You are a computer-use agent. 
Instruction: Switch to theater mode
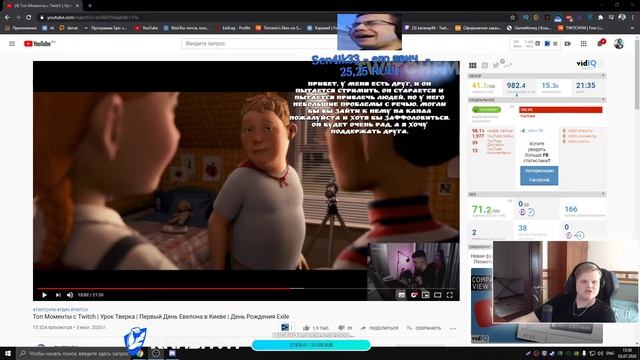(x=438, y=295)
